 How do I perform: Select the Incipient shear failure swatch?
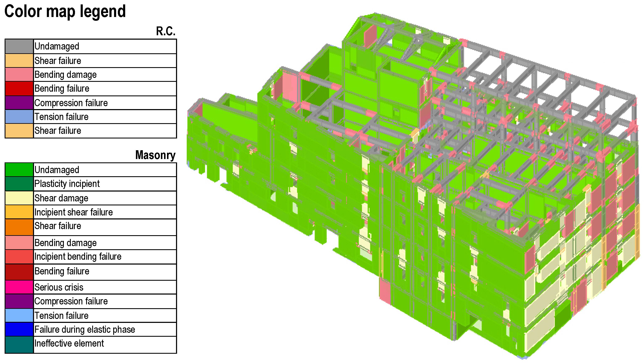pyautogui.click(x=19, y=212)
